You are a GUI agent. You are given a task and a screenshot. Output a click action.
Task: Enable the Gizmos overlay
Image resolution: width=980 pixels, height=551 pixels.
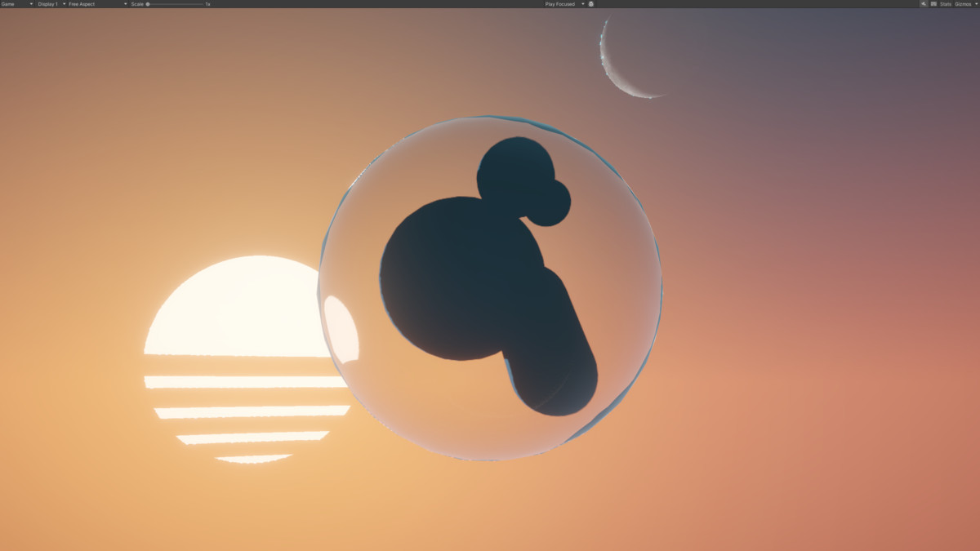tap(962, 4)
